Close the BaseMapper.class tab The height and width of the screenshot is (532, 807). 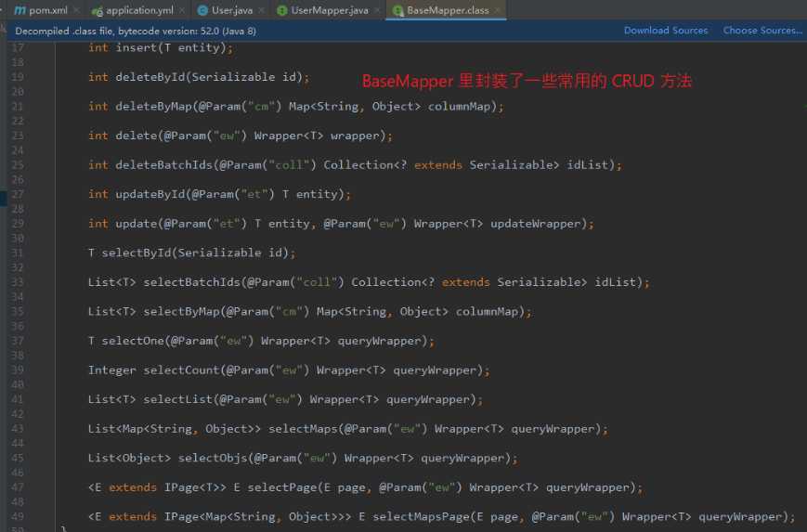coord(497,10)
